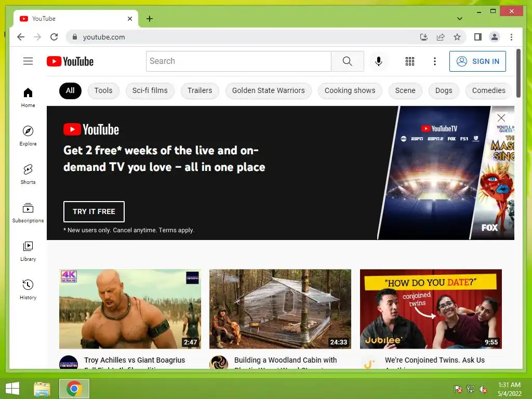Select the Cooking shows chip

(350, 90)
